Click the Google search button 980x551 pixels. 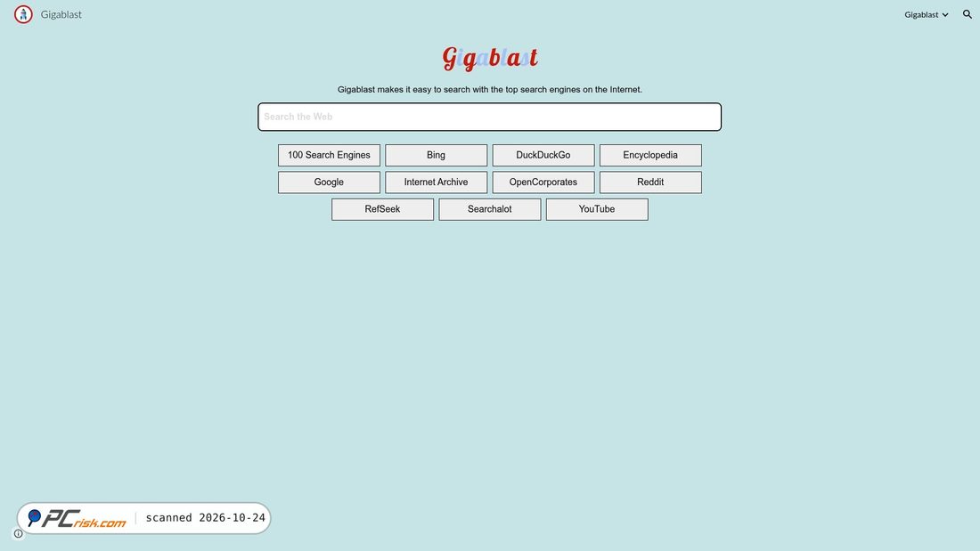329,182
